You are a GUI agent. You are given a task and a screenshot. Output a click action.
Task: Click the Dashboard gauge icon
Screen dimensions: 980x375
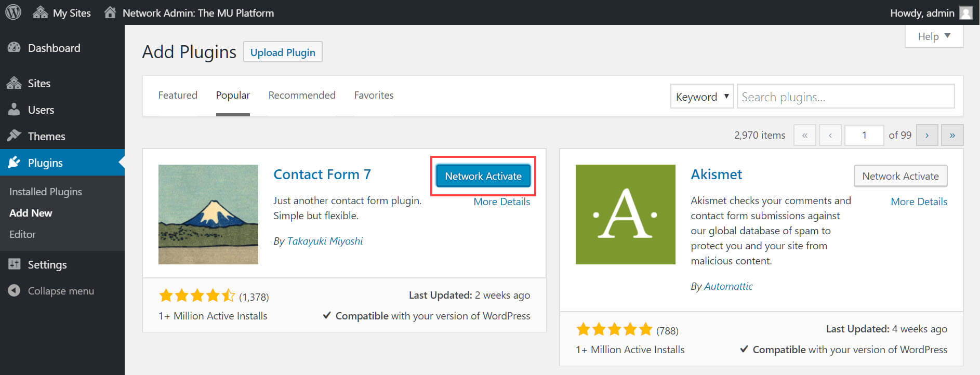tap(14, 48)
